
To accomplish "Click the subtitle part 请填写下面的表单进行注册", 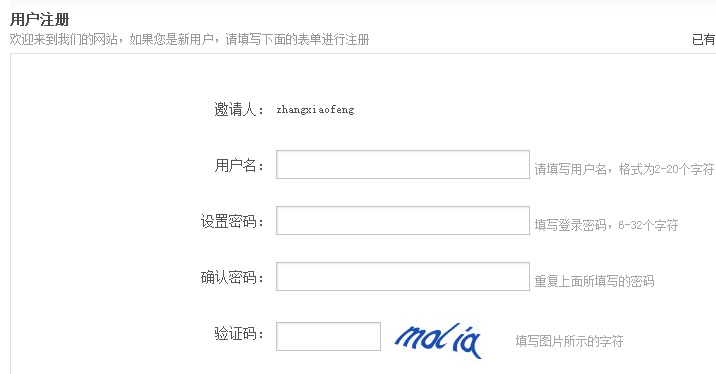I will 297,40.
